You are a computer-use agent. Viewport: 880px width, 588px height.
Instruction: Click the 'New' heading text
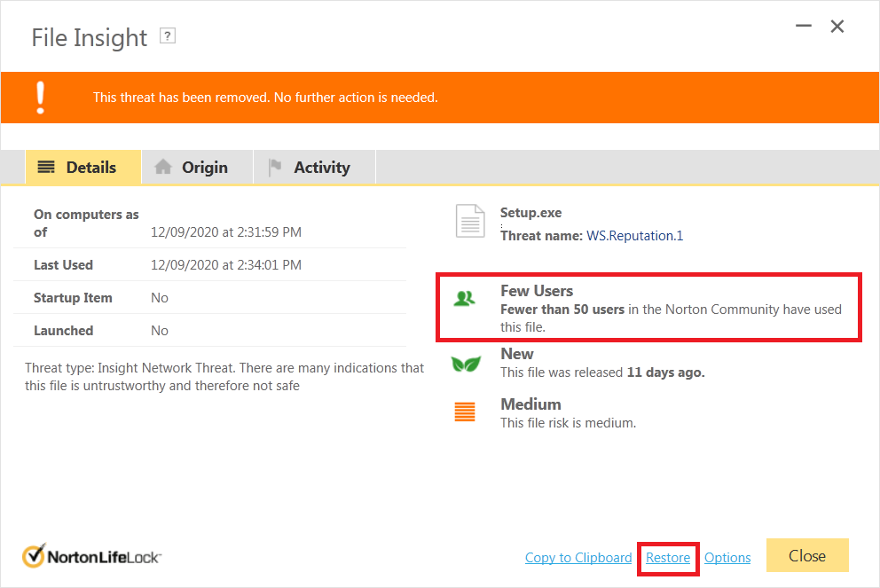coord(517,354)
